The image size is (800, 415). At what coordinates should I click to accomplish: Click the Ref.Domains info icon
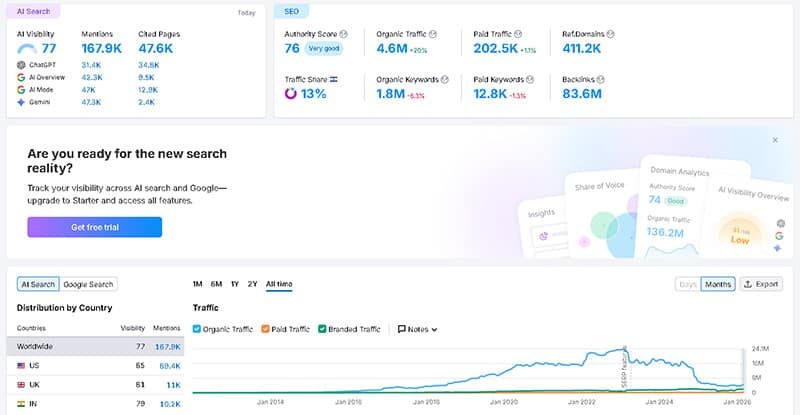[x=610, y=34]
